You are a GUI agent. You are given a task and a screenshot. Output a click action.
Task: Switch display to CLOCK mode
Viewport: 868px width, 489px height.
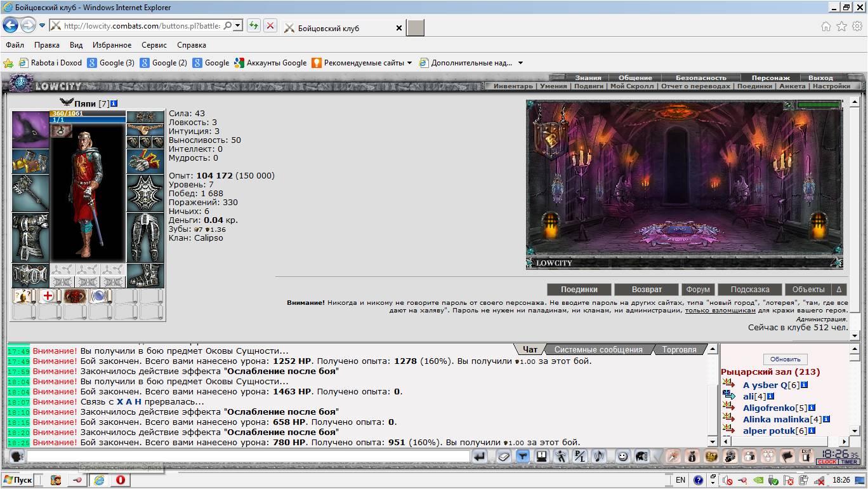827,462
